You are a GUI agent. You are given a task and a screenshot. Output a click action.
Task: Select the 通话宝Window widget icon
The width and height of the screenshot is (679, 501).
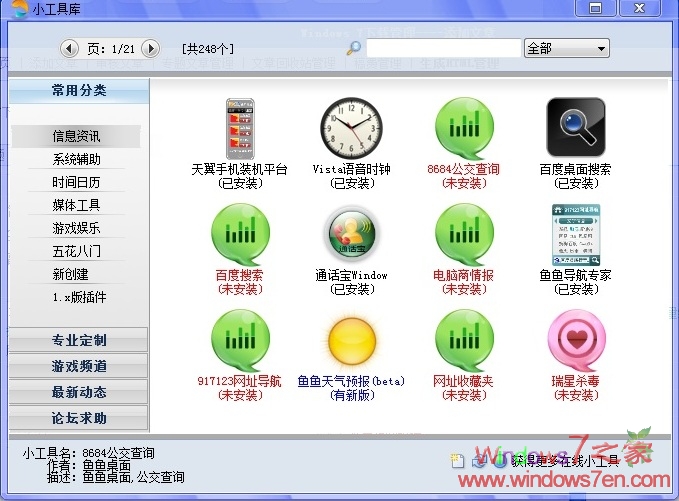351,235
